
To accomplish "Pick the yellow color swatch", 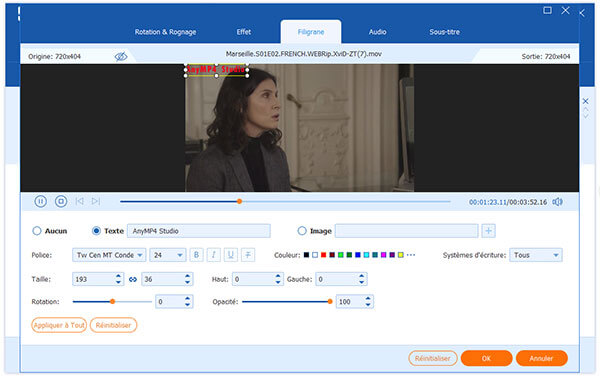I will pyautogui.click(x=401, y=255).
